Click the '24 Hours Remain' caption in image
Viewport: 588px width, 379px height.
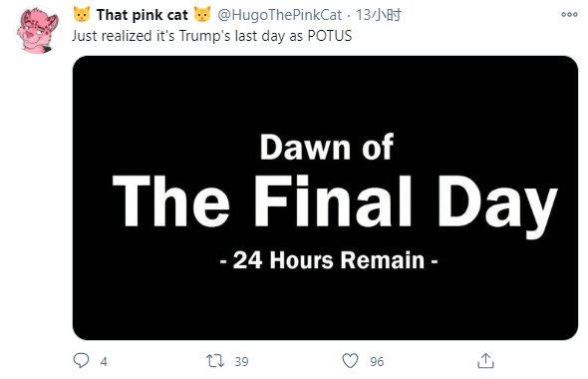coord(329,260)
